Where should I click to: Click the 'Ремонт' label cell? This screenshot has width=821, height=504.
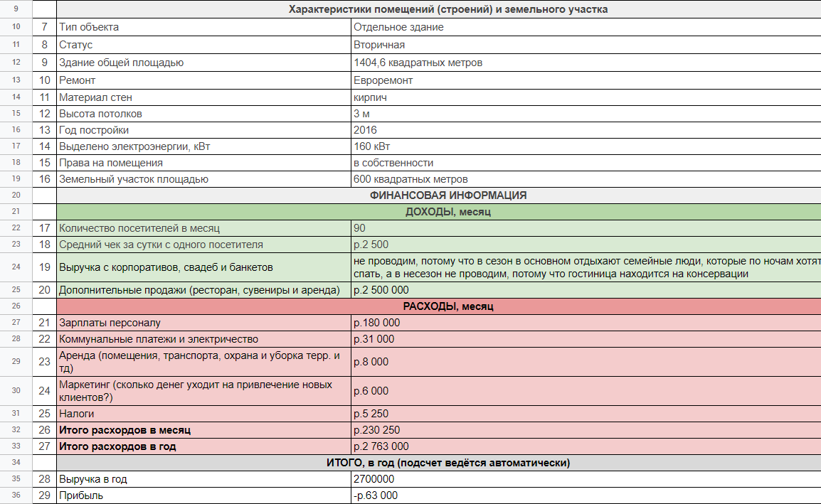click(x=203, y=80)
